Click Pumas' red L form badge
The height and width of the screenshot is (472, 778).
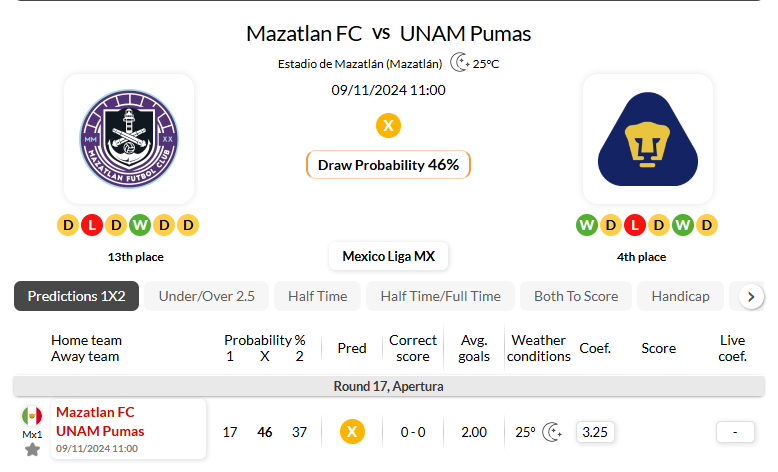tap(635, 225)
